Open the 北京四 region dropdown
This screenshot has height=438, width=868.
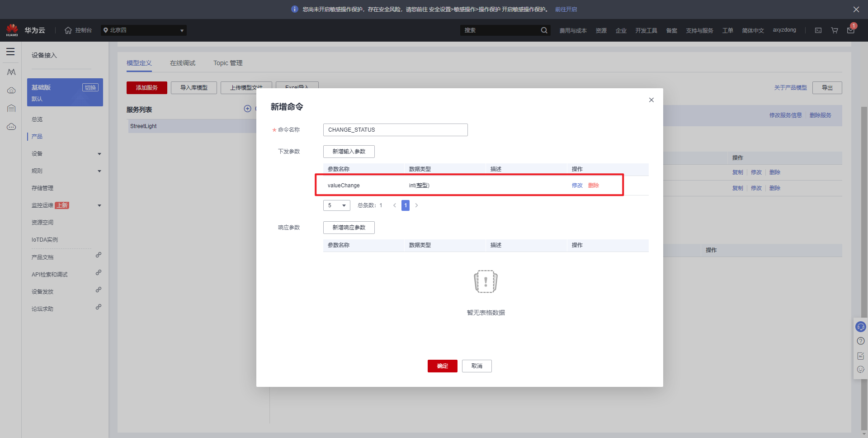coord(143,30)
